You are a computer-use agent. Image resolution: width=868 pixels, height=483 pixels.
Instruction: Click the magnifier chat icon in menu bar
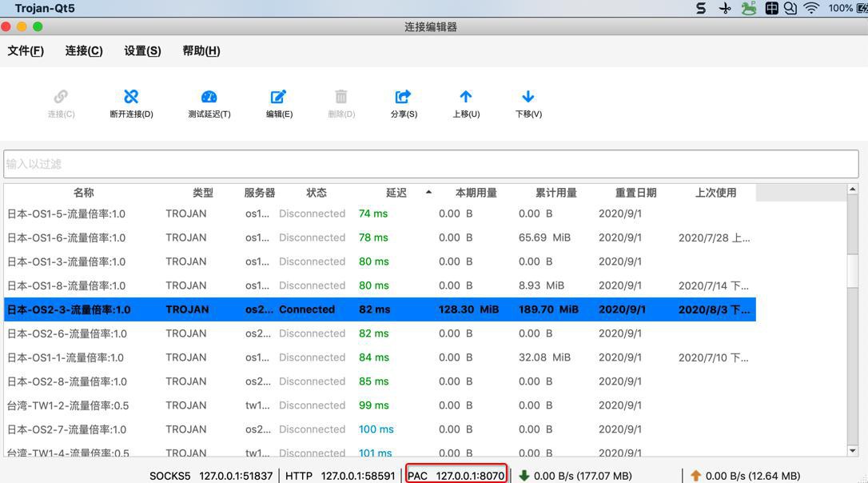tap(790, 8)
